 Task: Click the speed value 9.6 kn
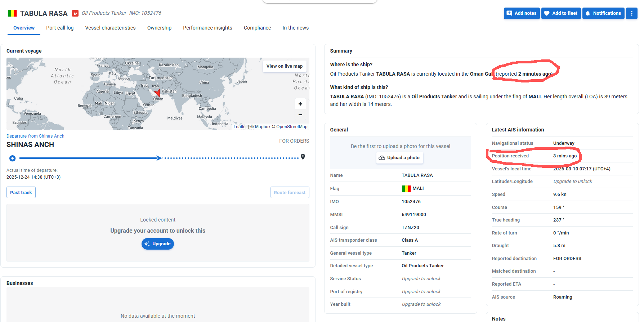560,194
